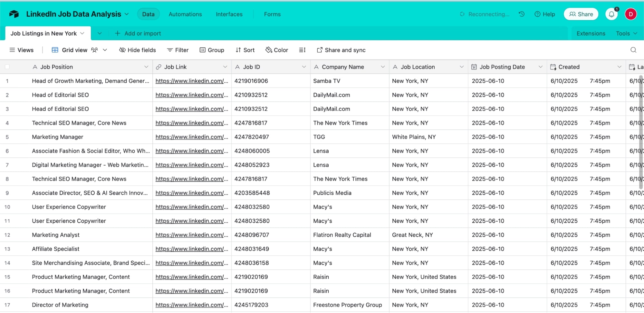Screen dimensions: 644x313
Task: Select Job ID cell 4219016906
Action: click(271, 81)
